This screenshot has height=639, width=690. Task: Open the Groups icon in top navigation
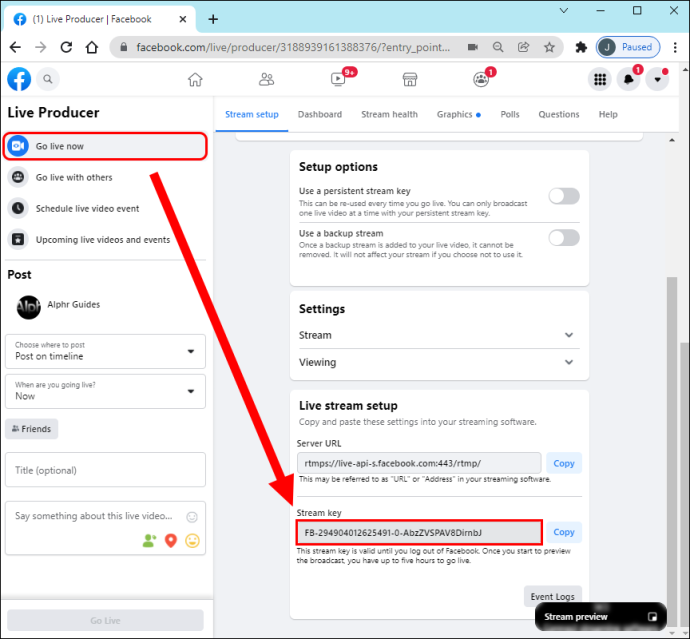coord(481,80)
